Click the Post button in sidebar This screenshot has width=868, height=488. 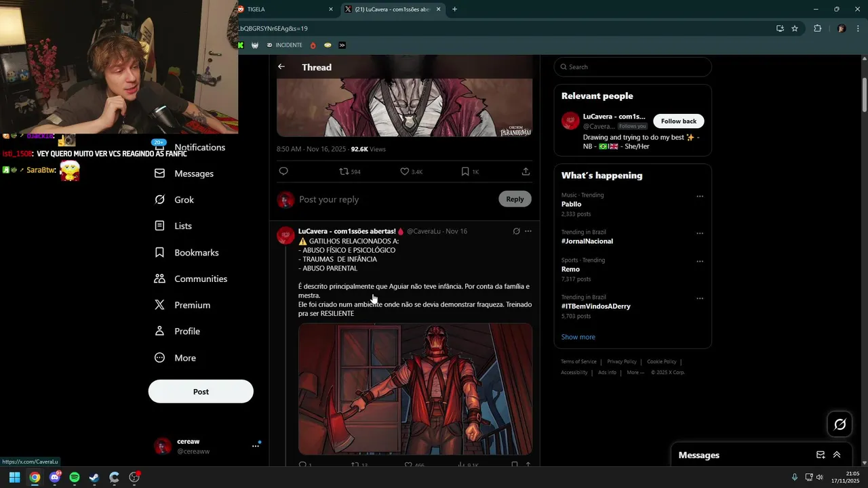pos(201,392)
